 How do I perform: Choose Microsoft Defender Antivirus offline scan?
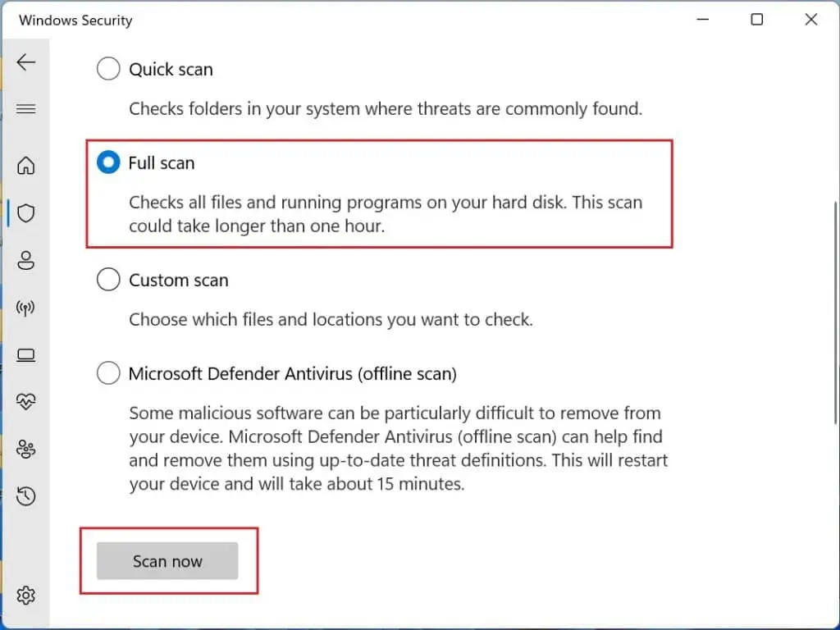point(107,372)
